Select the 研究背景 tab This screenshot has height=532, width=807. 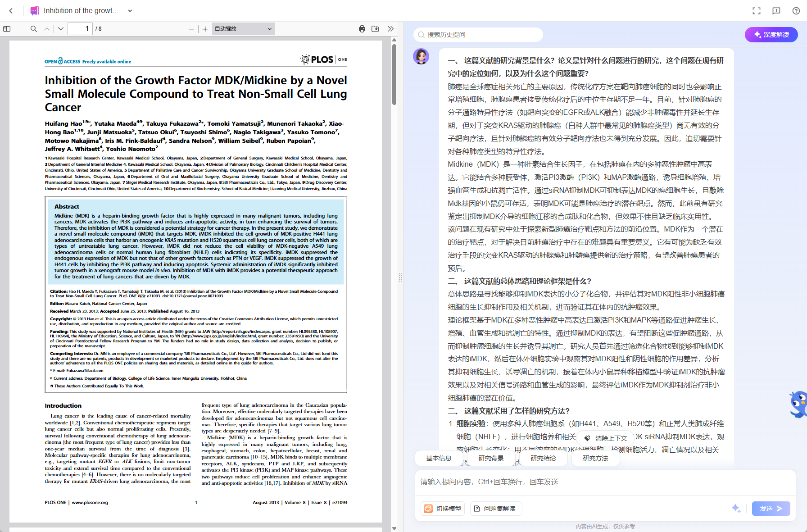(491, 458)
